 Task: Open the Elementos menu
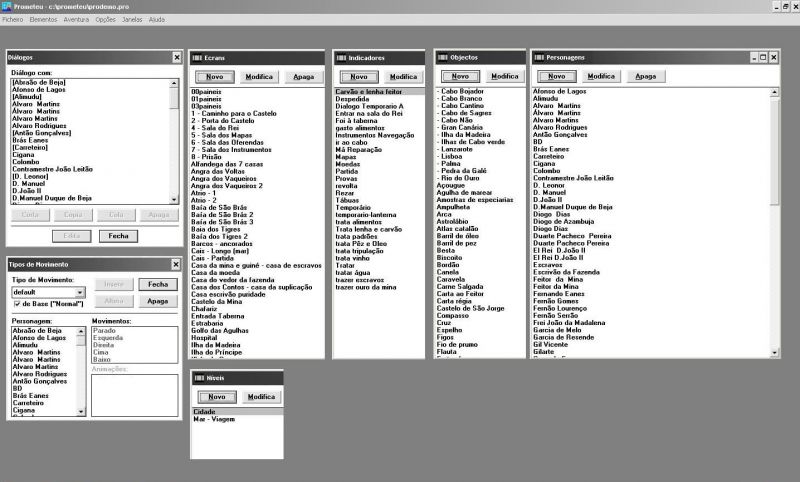pos(43,19)
